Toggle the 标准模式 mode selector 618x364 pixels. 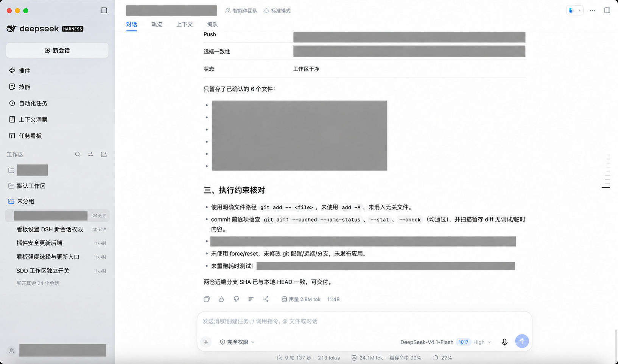[x=277, y=11]
